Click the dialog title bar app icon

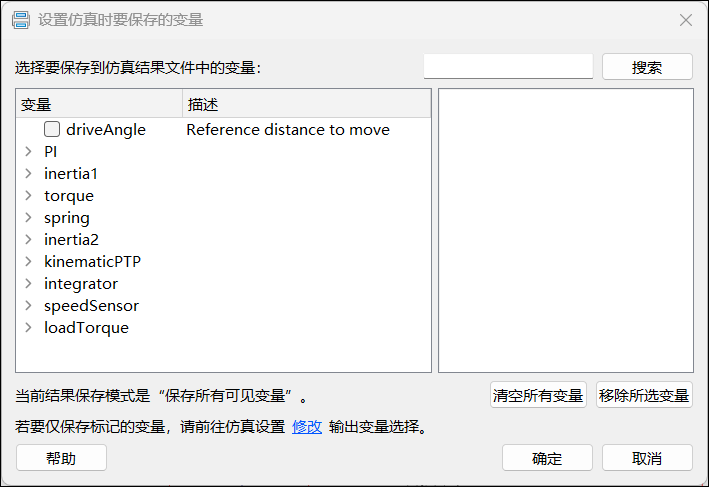tap(19, 20)
